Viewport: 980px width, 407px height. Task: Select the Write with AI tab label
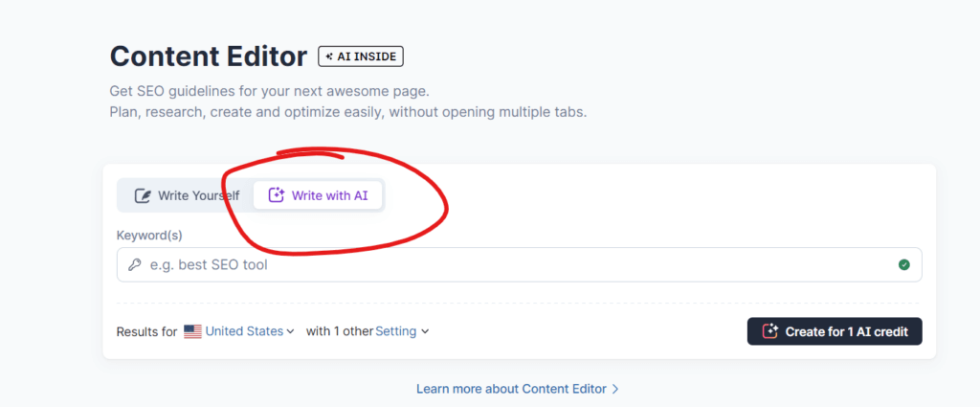[329, 195]
